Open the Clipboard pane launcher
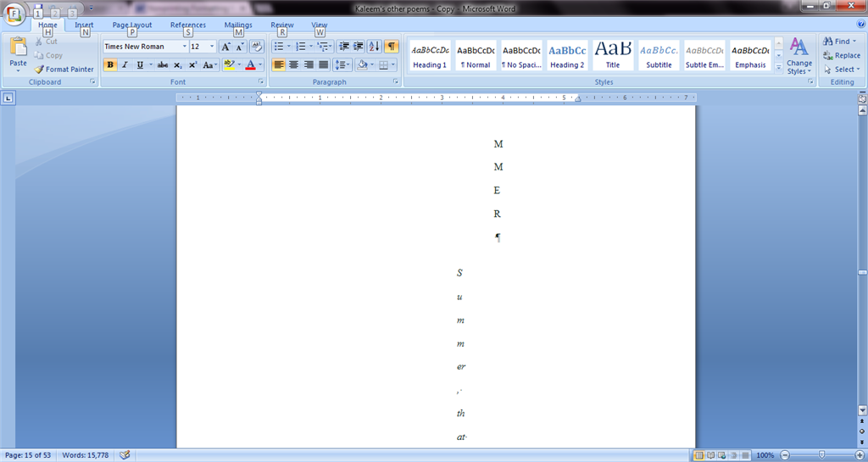 pyautogui.click(x=92, y=81)
